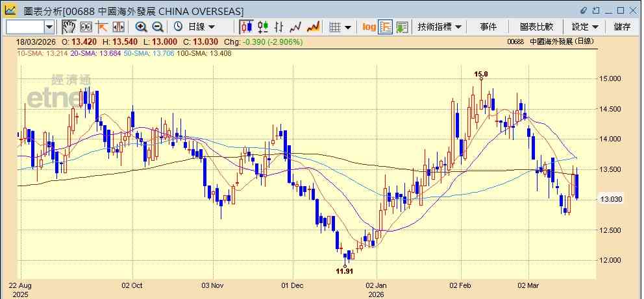This screenshot has height=299, width=644.
Task: Click the C: 13.030 close value
Action: [201, 42]
